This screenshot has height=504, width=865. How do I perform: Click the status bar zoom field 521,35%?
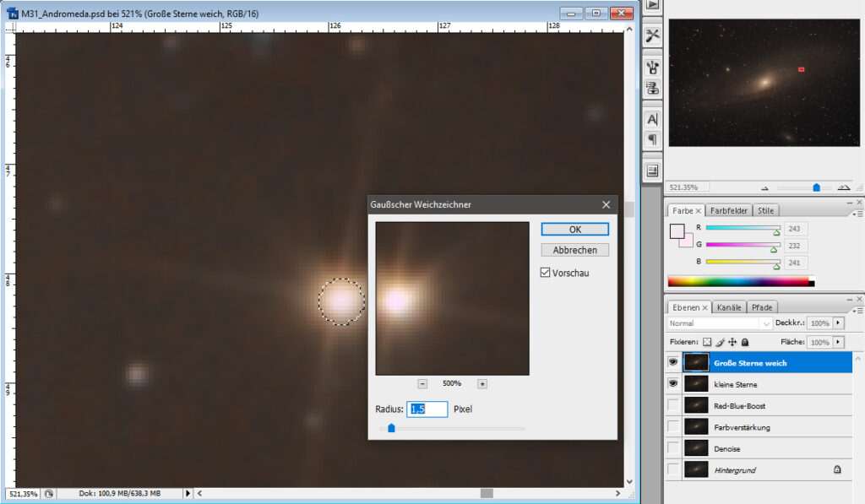(x=23, y=494)
